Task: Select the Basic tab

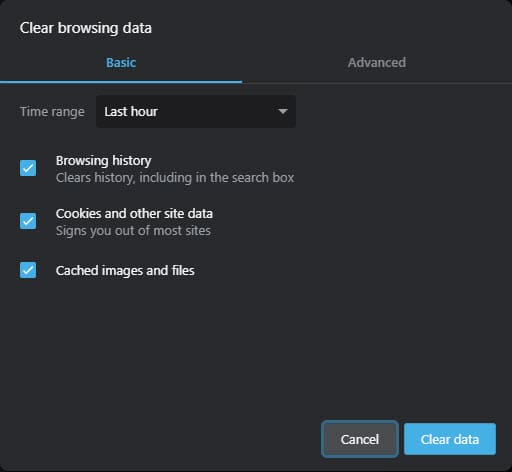Action: pyautogui.click(x=121, y=63)
